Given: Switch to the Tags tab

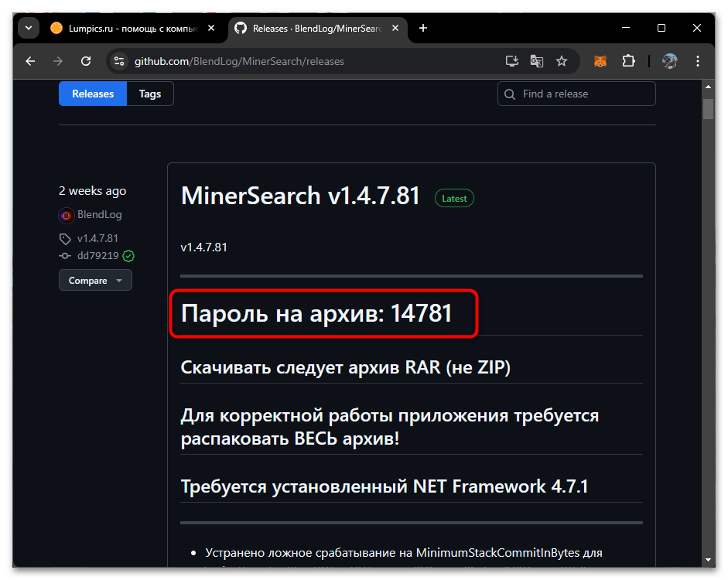Looking at the screenshot, I should (150, 94).
